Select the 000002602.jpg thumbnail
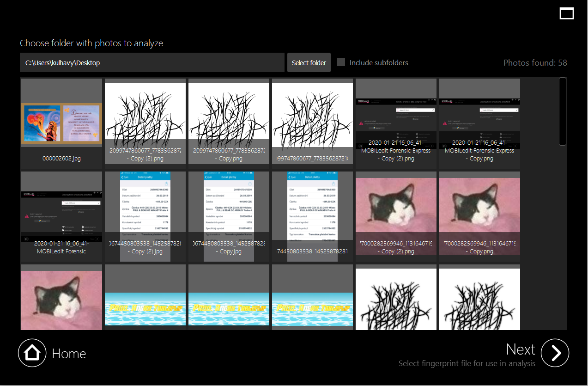 [x=61, y=123]
